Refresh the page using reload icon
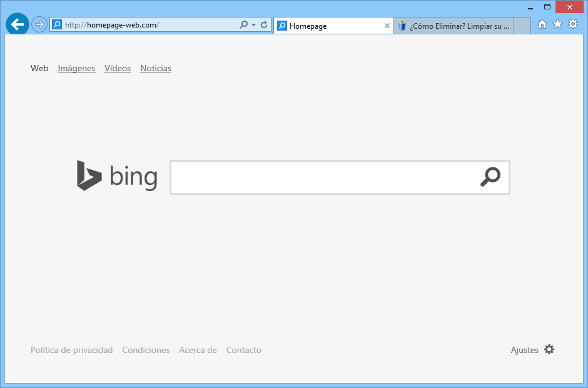588x388 pixels. [264, 25]
